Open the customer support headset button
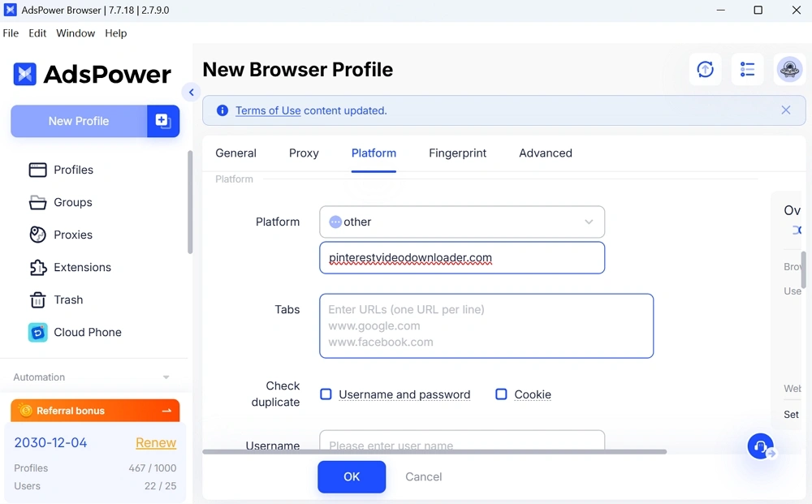Image resolution: width=812 pixels, height=504 pixels. coord(760,446)
